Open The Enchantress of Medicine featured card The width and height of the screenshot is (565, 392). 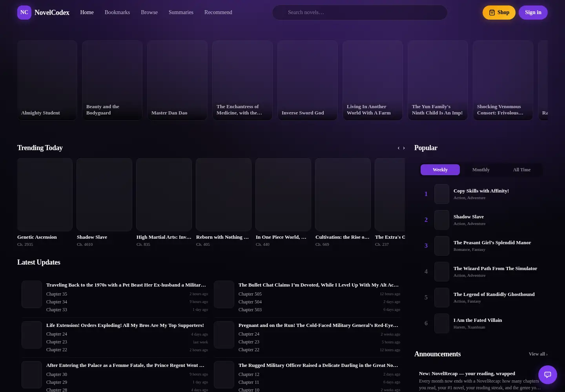click(242, 80)
